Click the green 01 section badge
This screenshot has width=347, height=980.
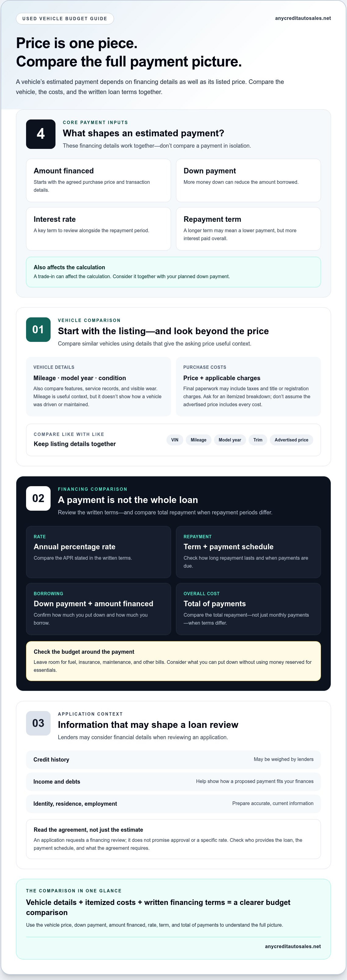point(38,329)
